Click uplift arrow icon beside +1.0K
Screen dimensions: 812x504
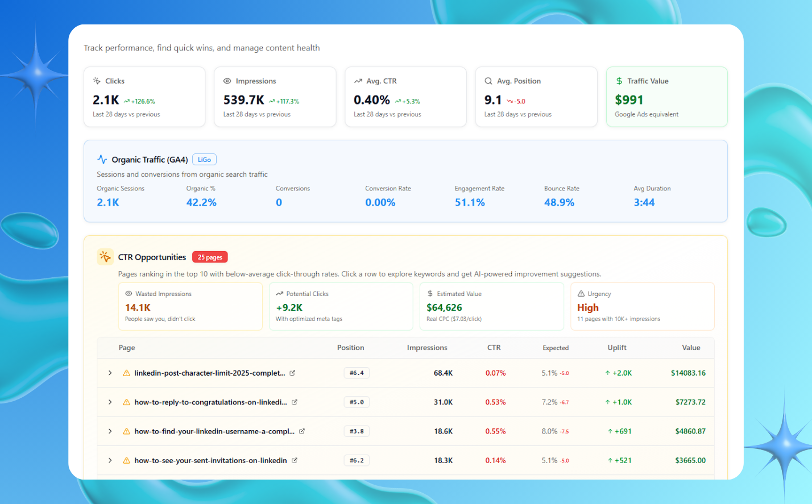click(x=608, y=402)
